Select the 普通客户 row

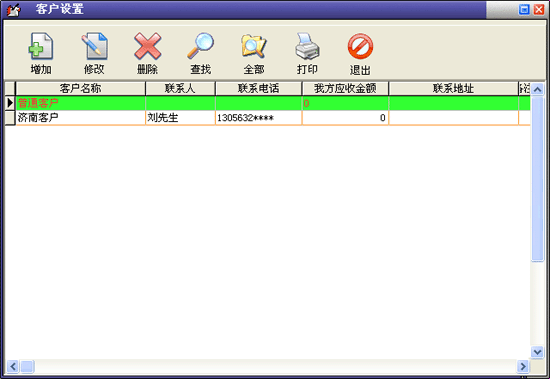[x=268, y=103]
